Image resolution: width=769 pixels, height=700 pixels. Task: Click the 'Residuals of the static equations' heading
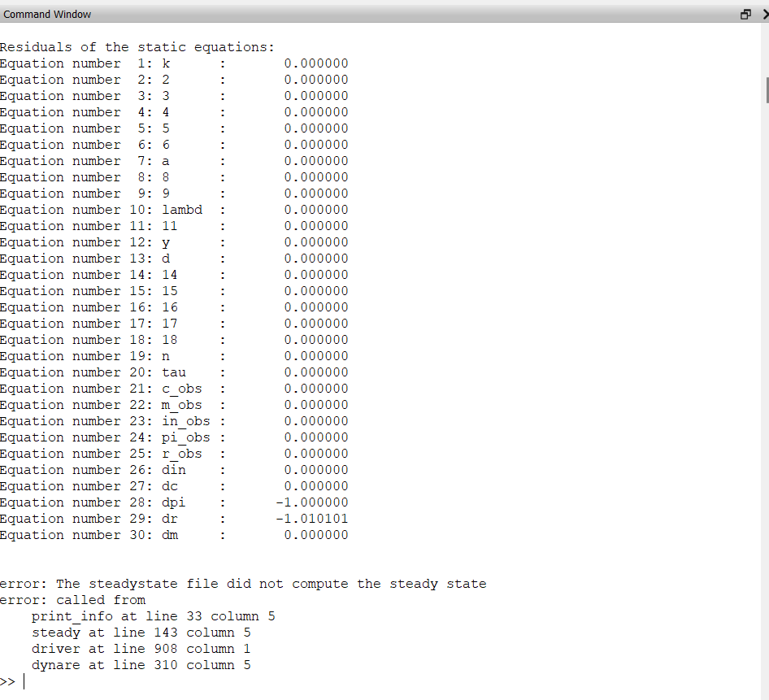point(137,47)
